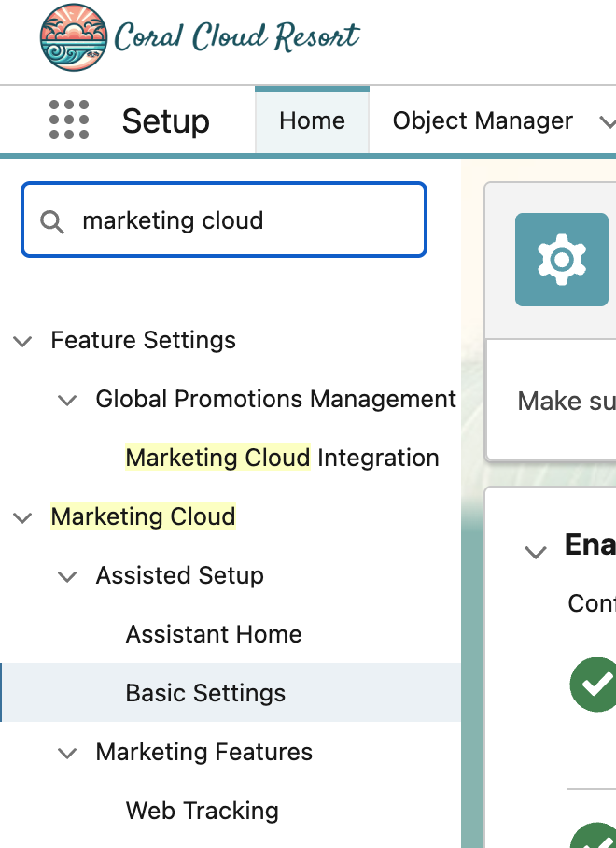Click the Quick Find search field
Screen dimensions: 616x848
[243, 221]
